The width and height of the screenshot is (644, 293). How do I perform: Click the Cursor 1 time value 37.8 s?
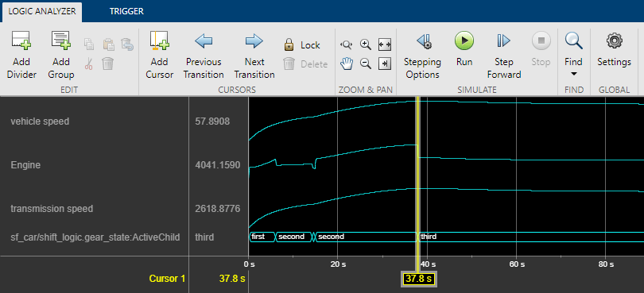(232, 279)
